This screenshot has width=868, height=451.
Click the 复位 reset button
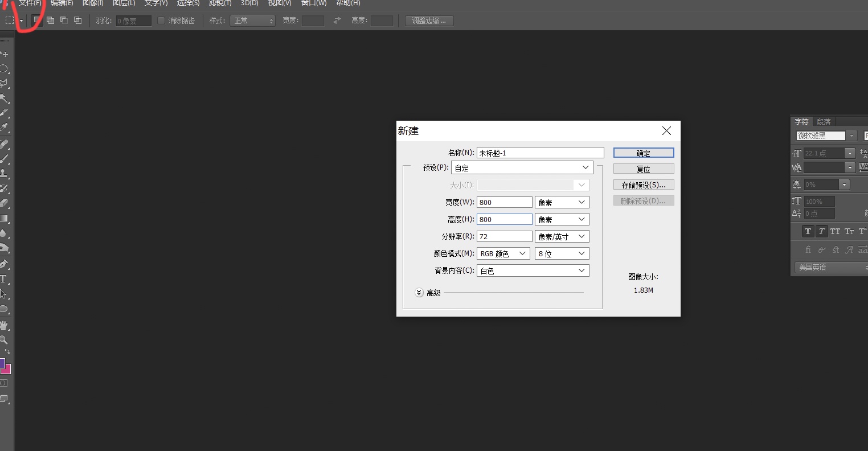tap(644, 169)
